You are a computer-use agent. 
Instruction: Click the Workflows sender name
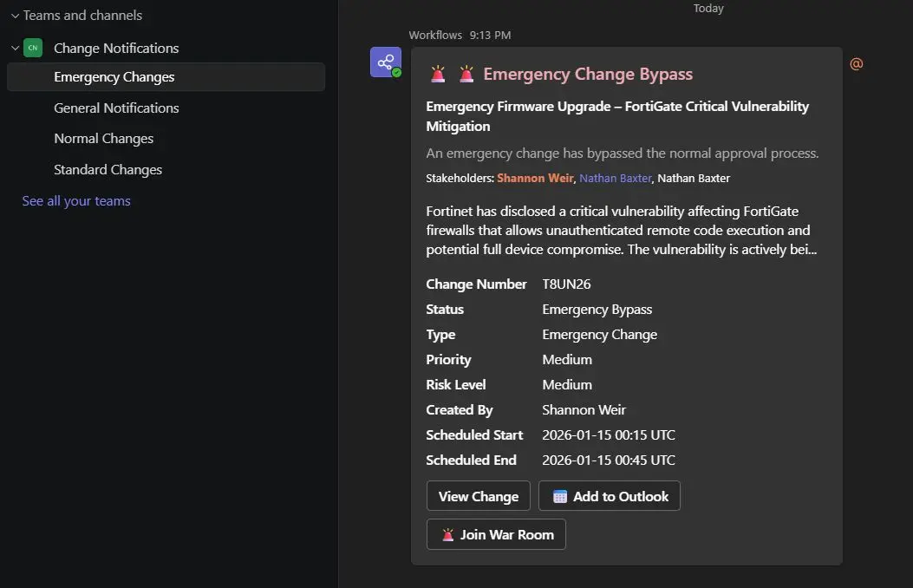[x=435, y=35]
